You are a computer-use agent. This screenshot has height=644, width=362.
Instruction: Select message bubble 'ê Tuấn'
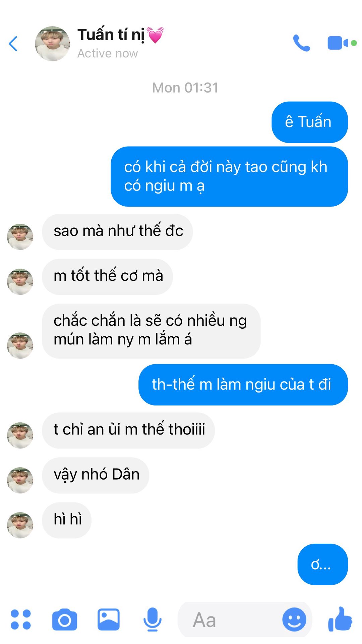pos(310,122)
